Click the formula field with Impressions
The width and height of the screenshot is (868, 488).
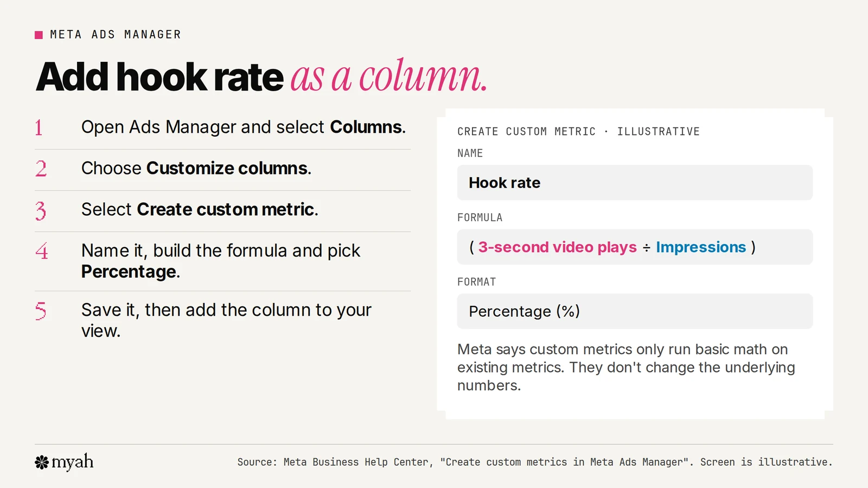pyautogui.click(x=635, y=247)
